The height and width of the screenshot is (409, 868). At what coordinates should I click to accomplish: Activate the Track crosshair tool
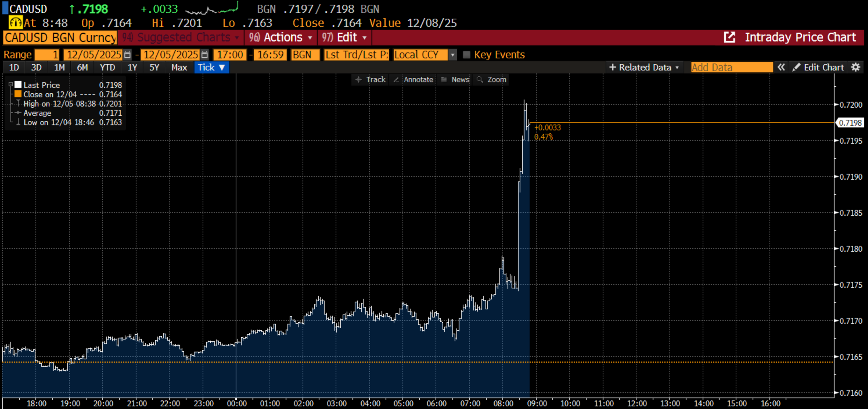pos(371,79)
